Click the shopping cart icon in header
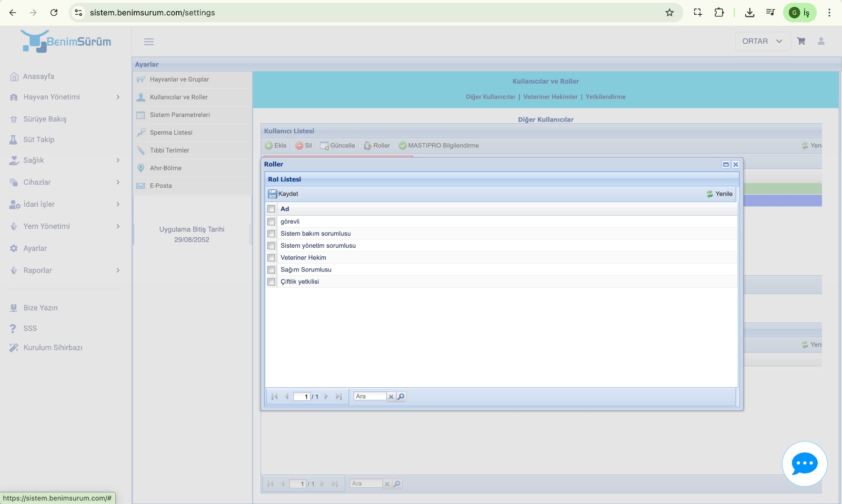This screenshot has height=504, width=842. tap(801, 41)
